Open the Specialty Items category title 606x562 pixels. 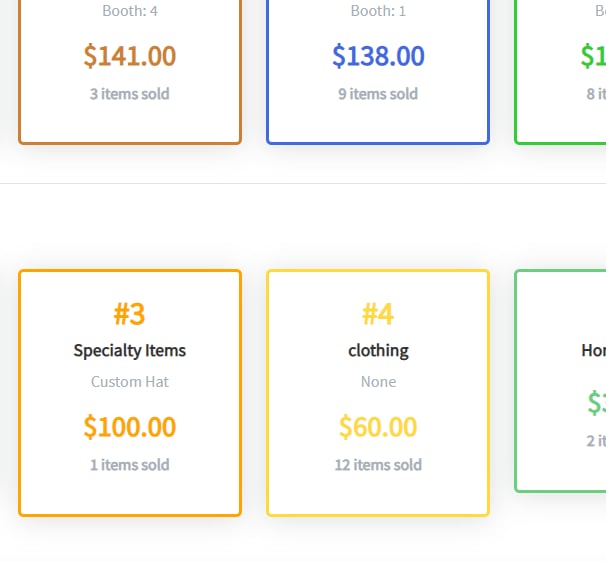[x=130, y=350]
